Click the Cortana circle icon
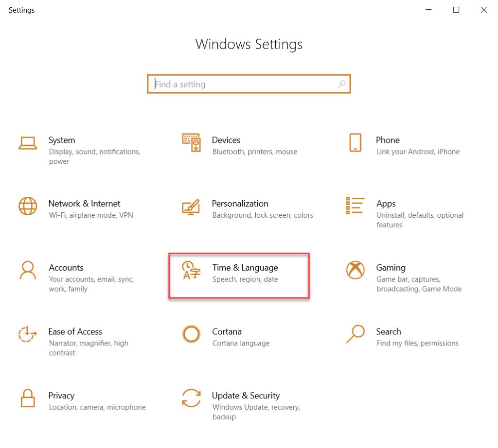 click(x=191, y=334)
